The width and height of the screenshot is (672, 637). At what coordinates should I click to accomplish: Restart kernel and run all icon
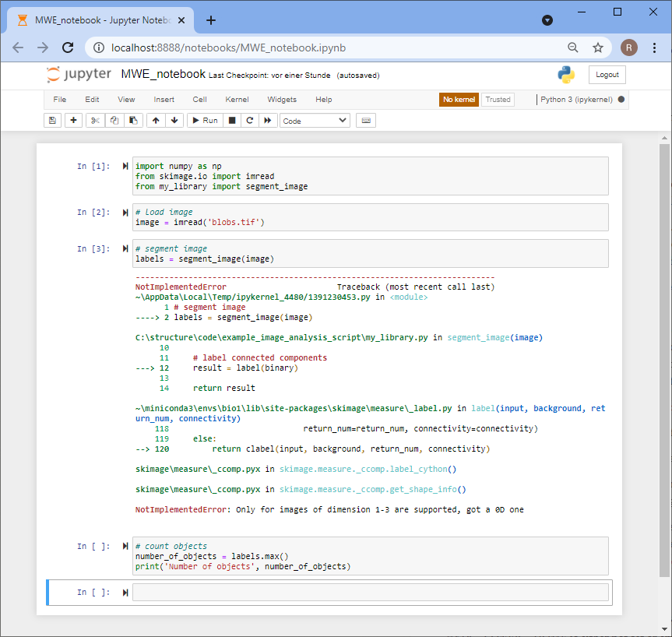(x=268, y=121)
